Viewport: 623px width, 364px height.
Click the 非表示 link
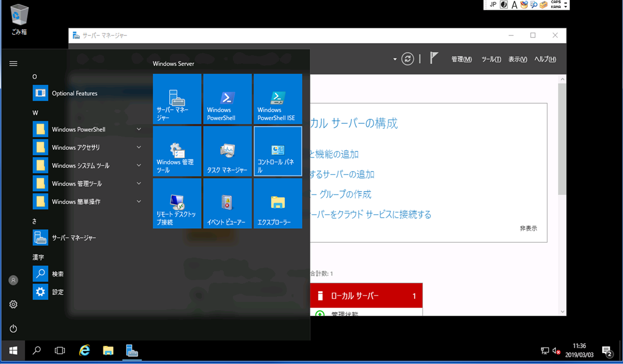point(528,228)
